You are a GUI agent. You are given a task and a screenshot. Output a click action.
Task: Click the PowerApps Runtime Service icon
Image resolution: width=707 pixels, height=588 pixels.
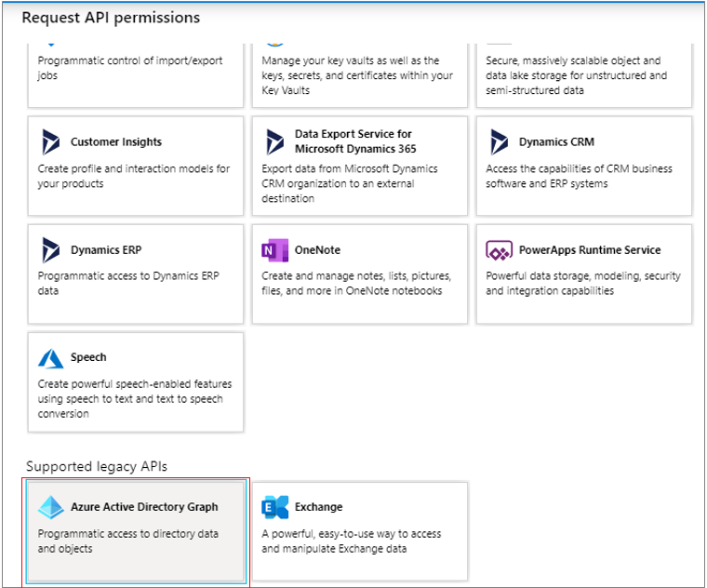(x=499, y=250)
